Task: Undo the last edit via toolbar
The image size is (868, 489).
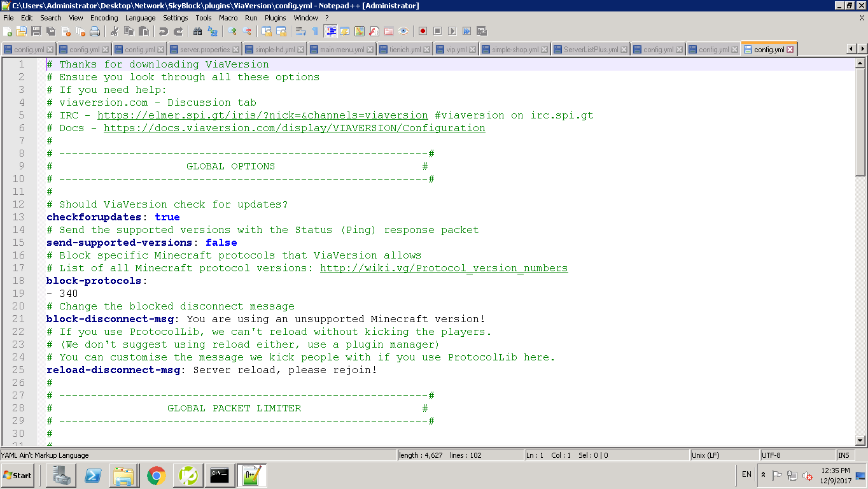Action: (164, 31)
